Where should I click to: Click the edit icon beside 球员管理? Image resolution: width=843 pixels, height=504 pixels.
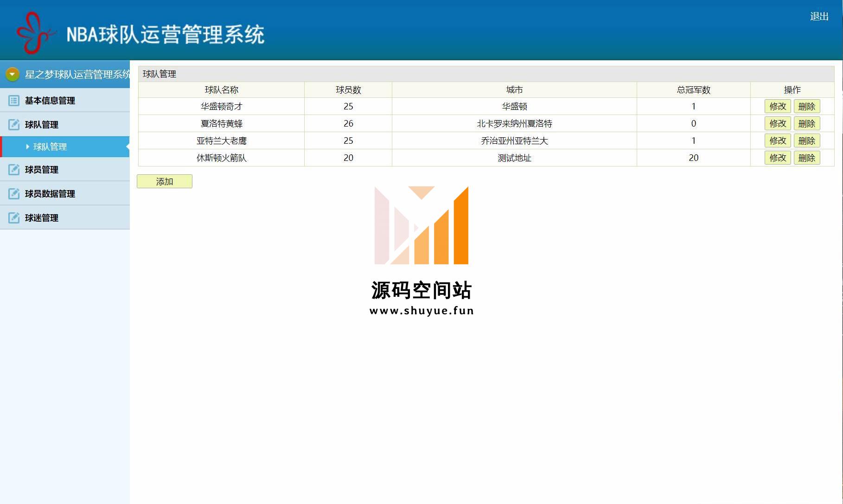[14, 169]
